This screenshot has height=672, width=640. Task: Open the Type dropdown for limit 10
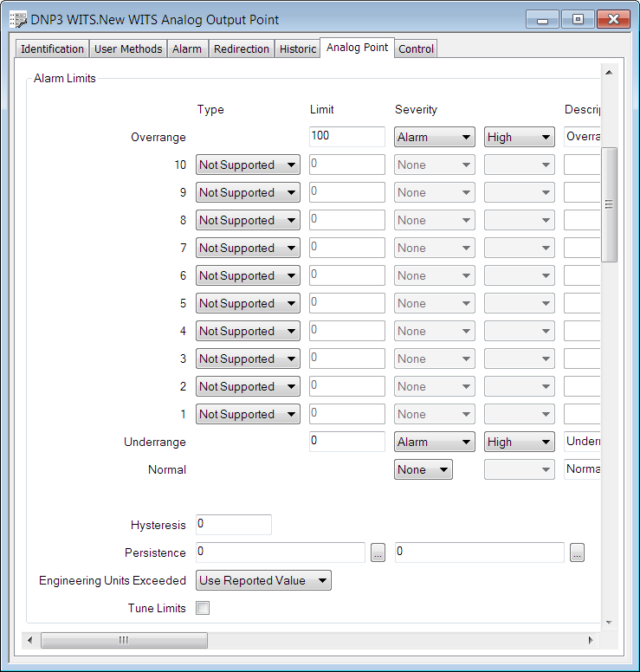tap(248, 165)
